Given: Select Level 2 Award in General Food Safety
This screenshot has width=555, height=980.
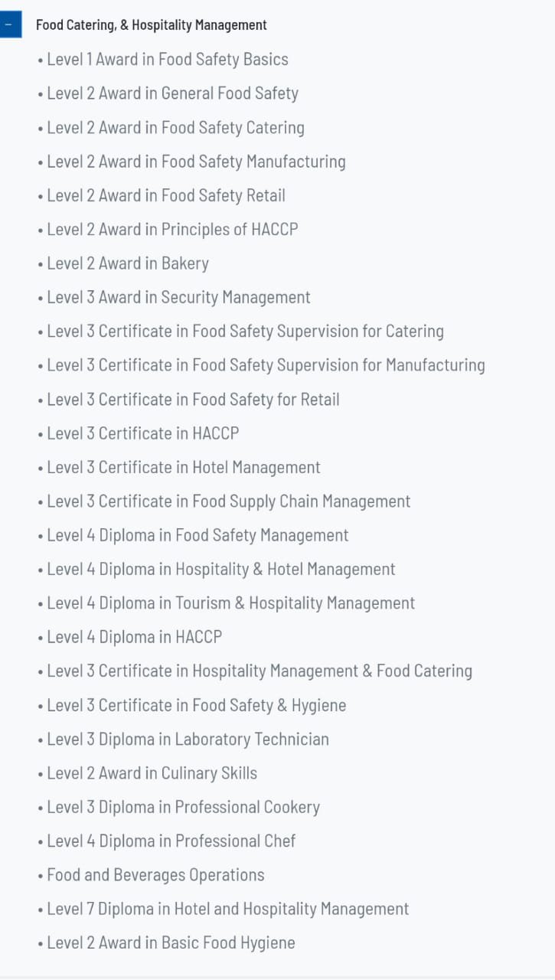Looking at the screenshot, I should pyautogui.click(x=173, y=93).
